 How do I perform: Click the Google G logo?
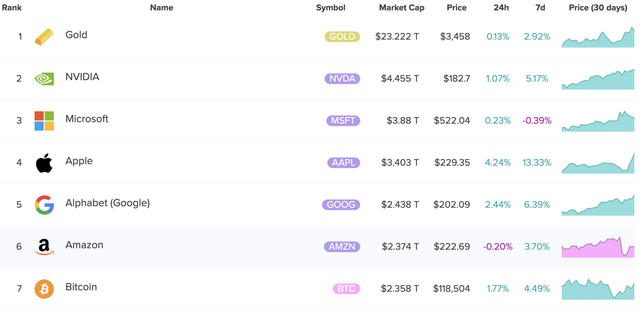coord(44,205)
